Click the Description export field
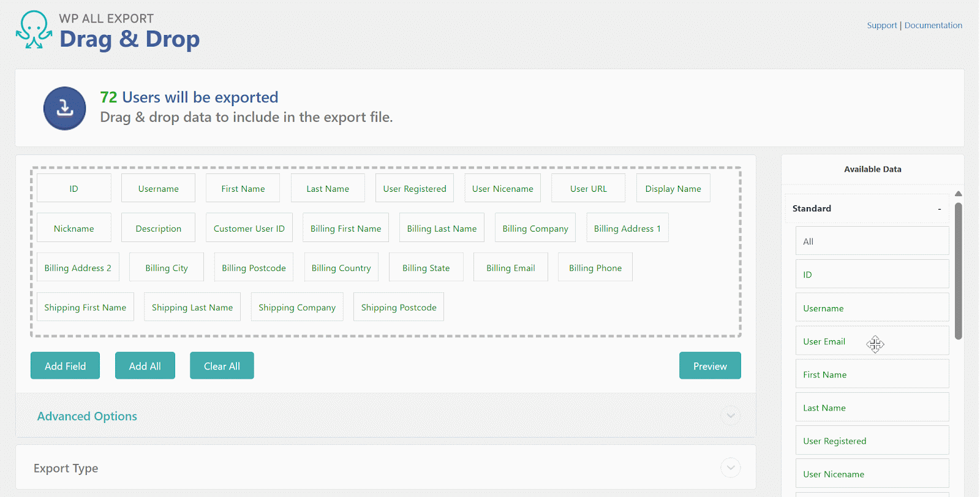 click(158, 228)
